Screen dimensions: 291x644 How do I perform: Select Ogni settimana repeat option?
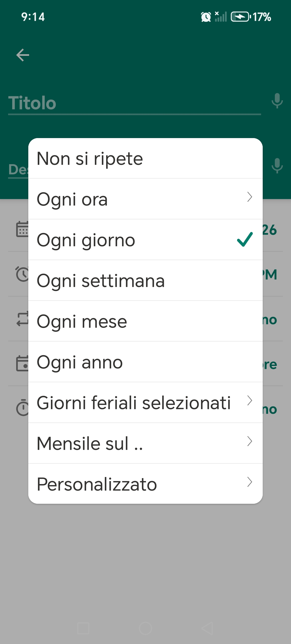pyautogui.click(x=145, y=280)
